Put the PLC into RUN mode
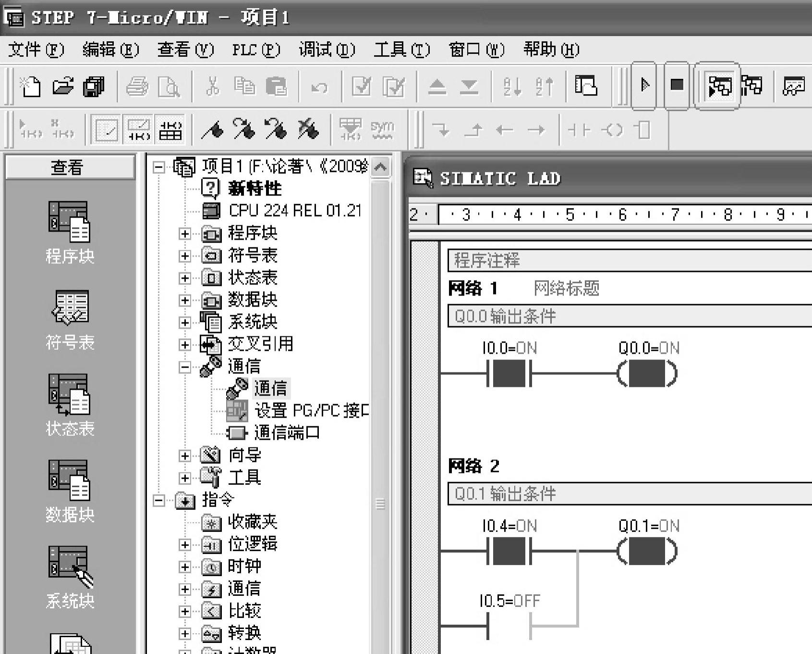The width and height of the screenshot is (812, 654). pyautogui.click(x=644, y=86)
